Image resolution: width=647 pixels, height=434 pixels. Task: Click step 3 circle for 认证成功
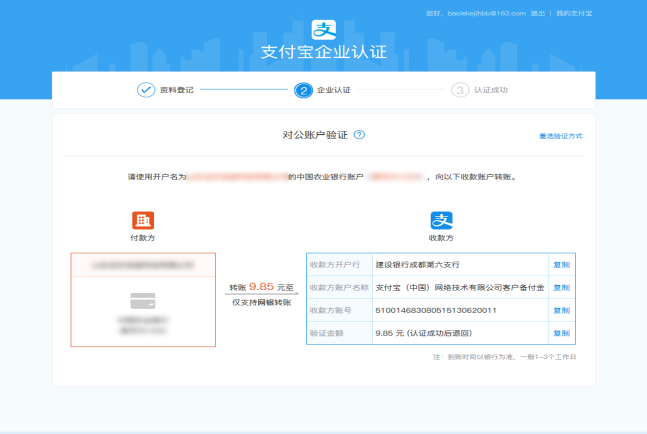[460, 90]
